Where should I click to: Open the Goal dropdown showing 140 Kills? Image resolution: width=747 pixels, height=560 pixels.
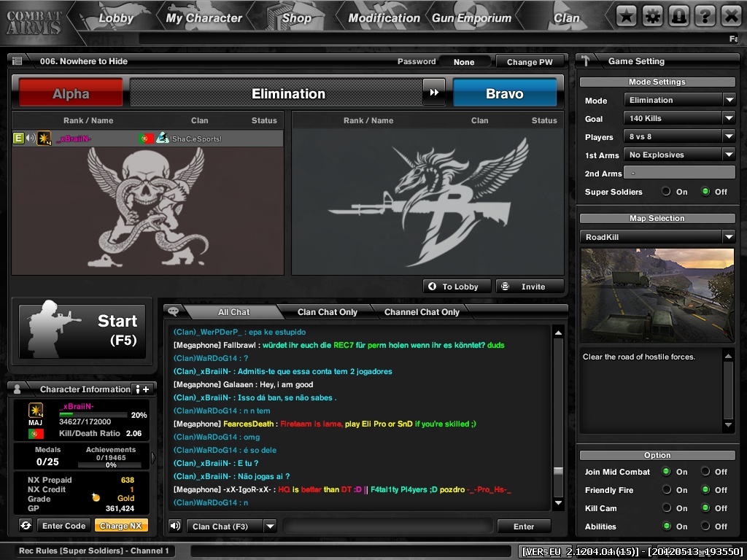pyautogui.click(x=679, y=118)
